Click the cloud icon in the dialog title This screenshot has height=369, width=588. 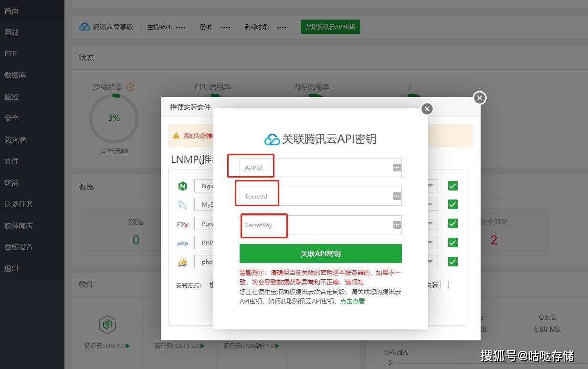[x=272, y=139]
